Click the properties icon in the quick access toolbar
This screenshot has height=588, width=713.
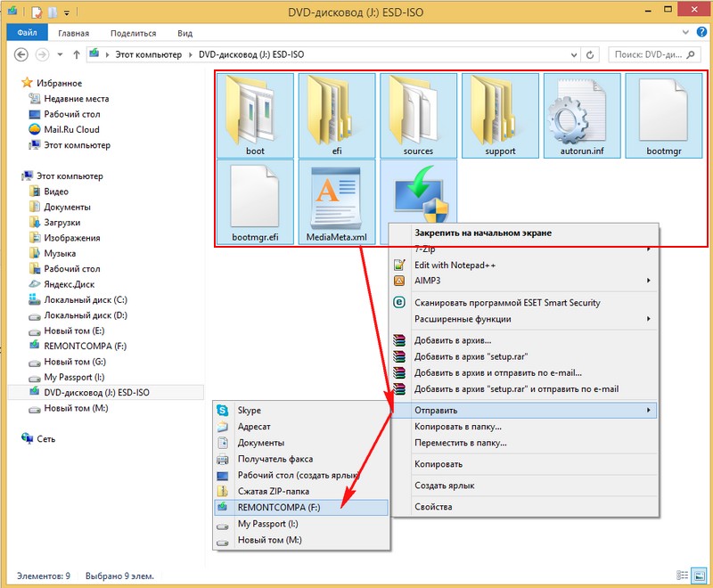coord(37,12)
